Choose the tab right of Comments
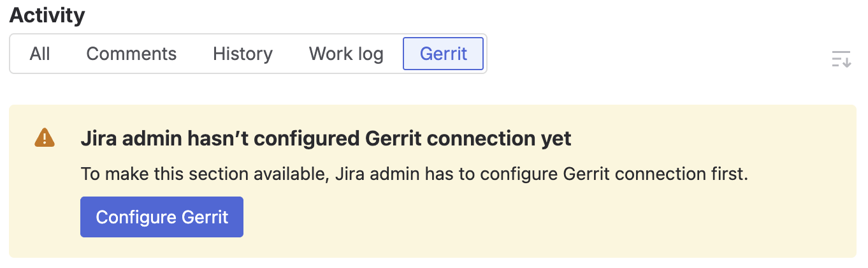Viewport: 868px width, 268px height. click(x=243, y=54)
